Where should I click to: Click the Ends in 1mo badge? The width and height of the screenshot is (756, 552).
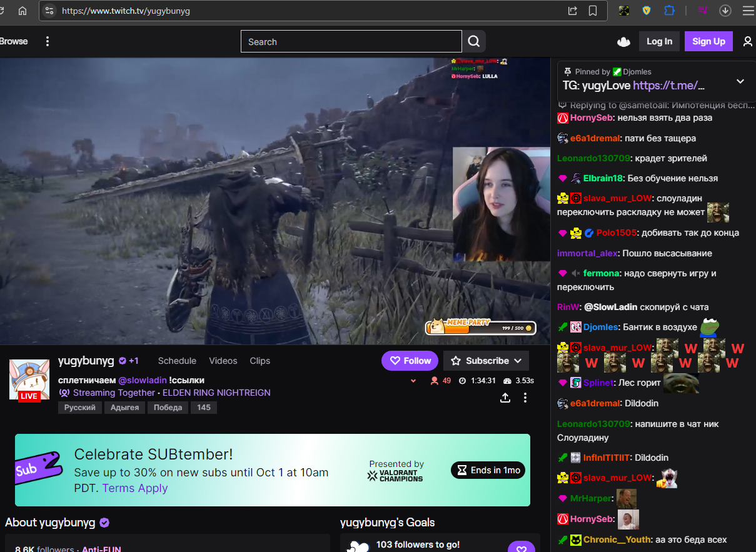(x=488, y=470)
